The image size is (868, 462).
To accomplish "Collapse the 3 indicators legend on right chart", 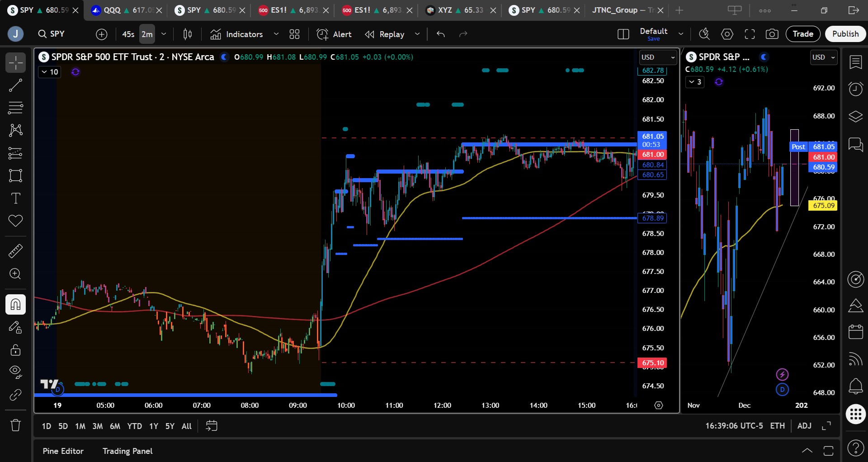I will tap(695, 82).
